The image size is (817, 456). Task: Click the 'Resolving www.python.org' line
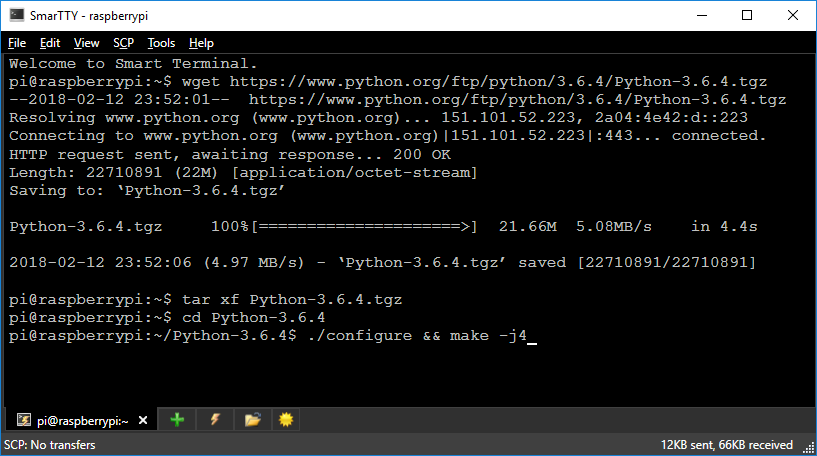[x=378, y=118]
